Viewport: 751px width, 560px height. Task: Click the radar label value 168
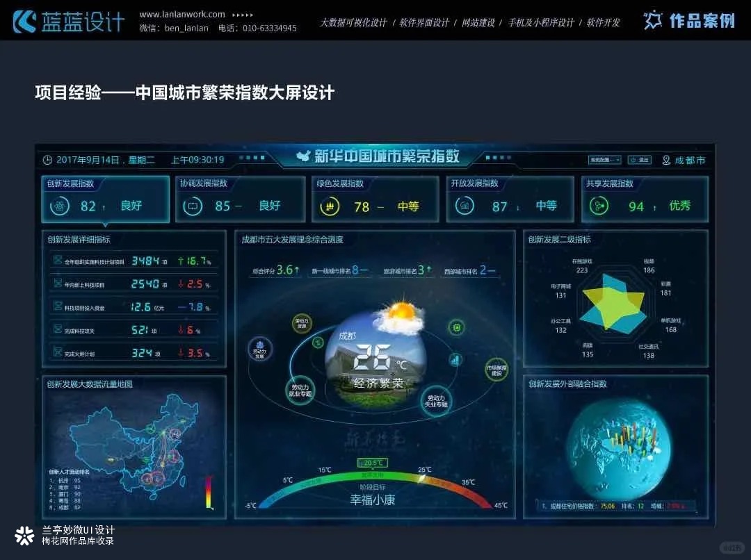coord(671,329)
